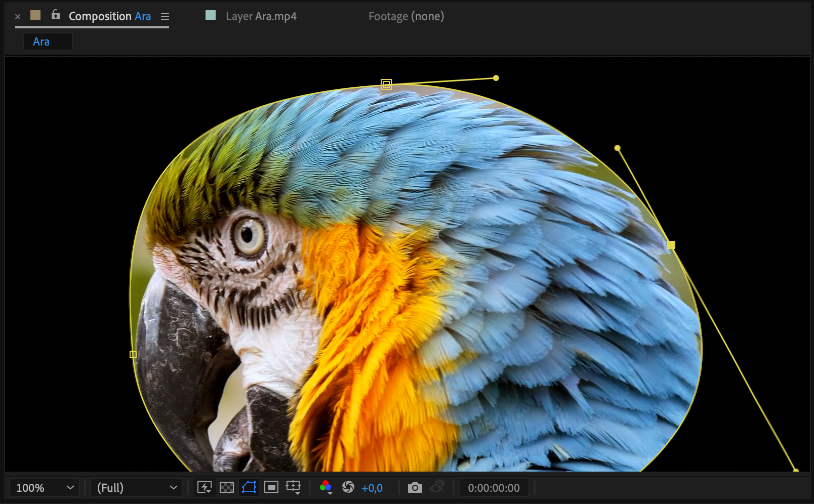Switch to the Footage (none) tab
This screenshot has width=814, height=504.
click(x=406, y=16)
